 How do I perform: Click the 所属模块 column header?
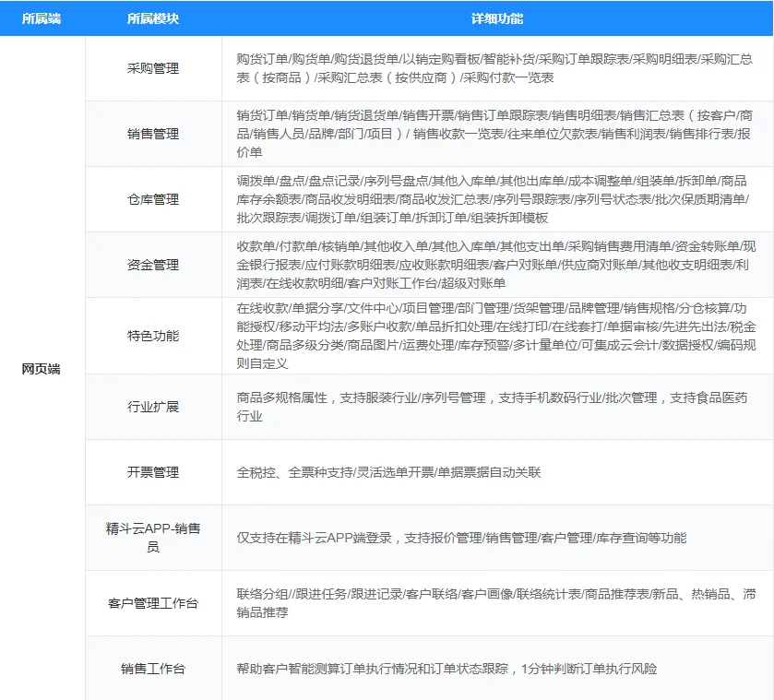(153, 18)
